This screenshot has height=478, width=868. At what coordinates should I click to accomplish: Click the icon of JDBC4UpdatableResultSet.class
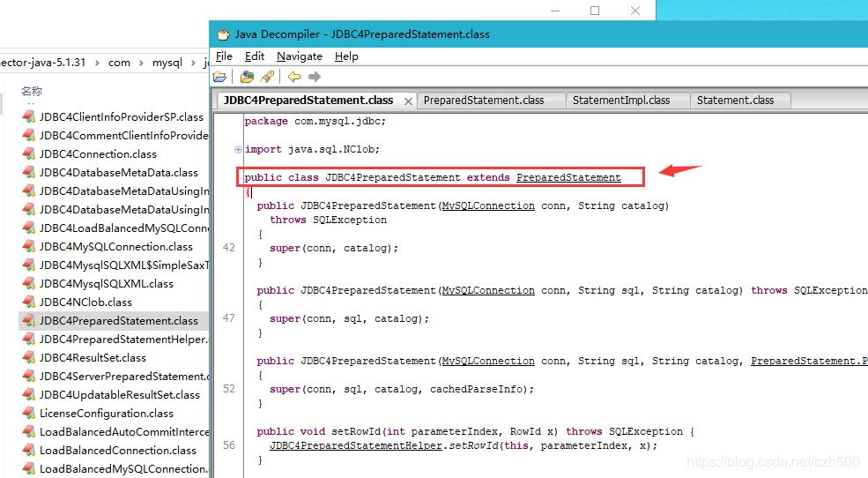tap(29, 394)
